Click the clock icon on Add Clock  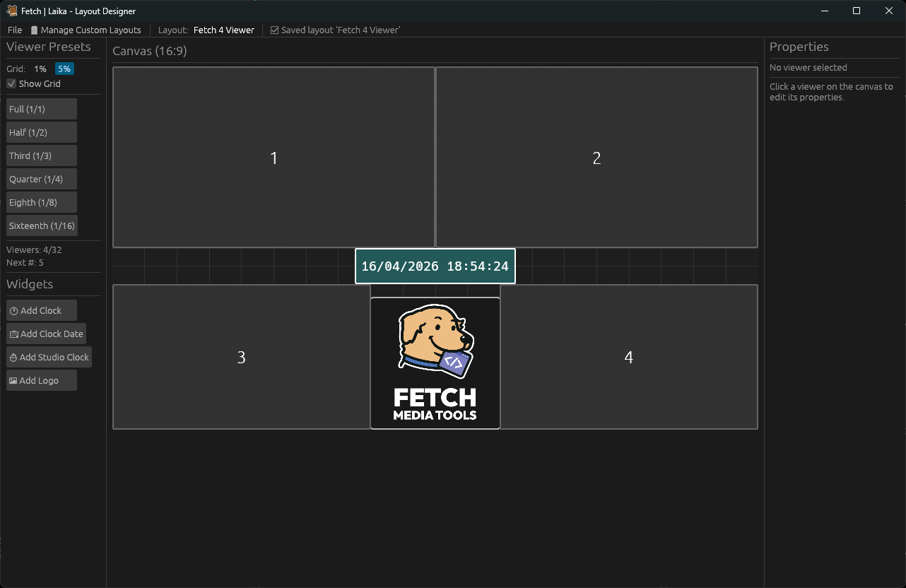coord(13,310)
